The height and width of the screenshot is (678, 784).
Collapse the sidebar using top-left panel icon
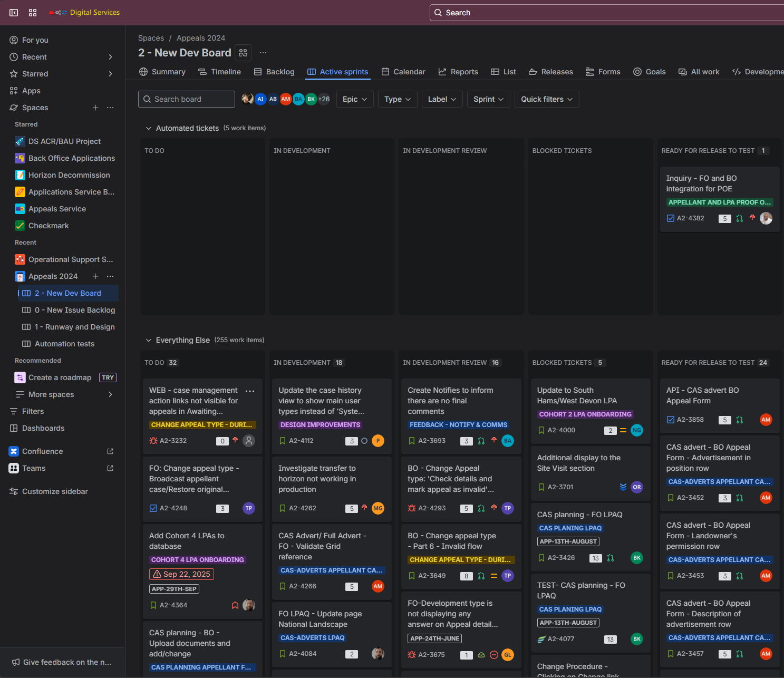(x=14, y=13)
